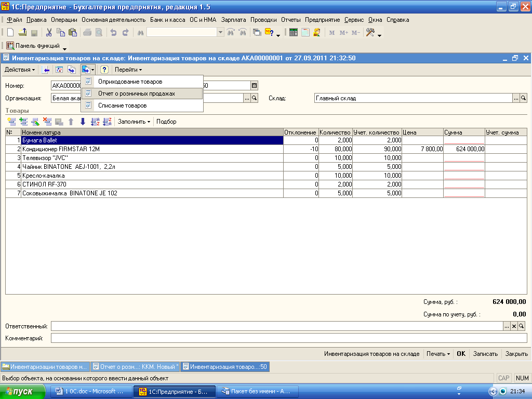Click the date calendar picker icon
The height and width of the screenshot is (399, 532).
(x=254, y=86)
